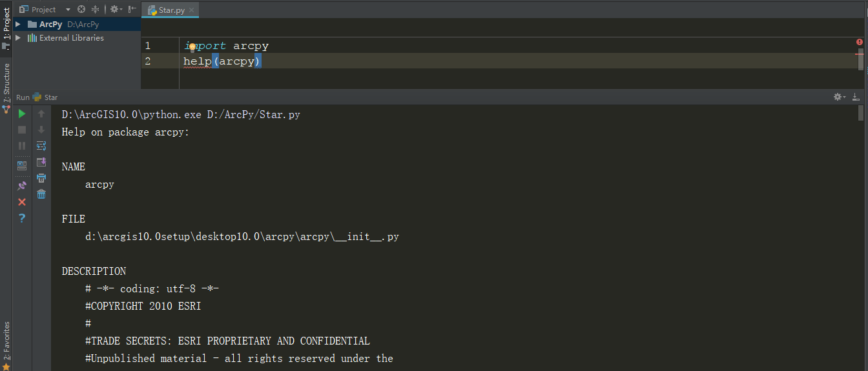Select the ArcPy D:\ArcPy tree row
The width and height of the screenshot is (868, 371).
pos(77,25)
